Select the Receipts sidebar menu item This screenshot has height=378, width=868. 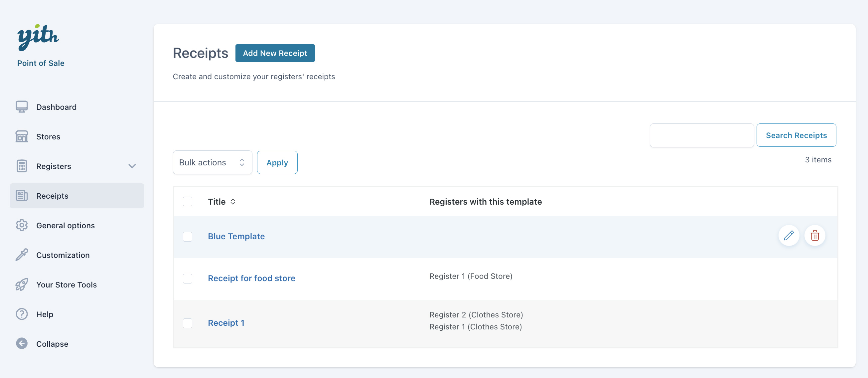click(52, 196)
